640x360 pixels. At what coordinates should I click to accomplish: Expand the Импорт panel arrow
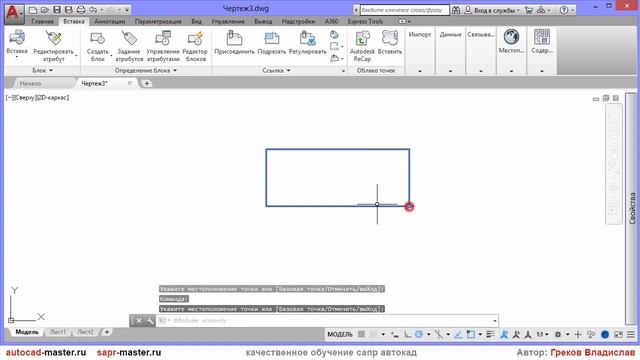420,71
